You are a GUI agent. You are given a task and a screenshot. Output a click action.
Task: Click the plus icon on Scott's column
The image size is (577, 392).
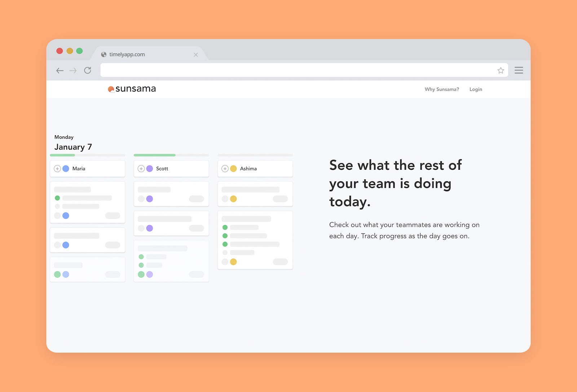[x=141, y=168]
